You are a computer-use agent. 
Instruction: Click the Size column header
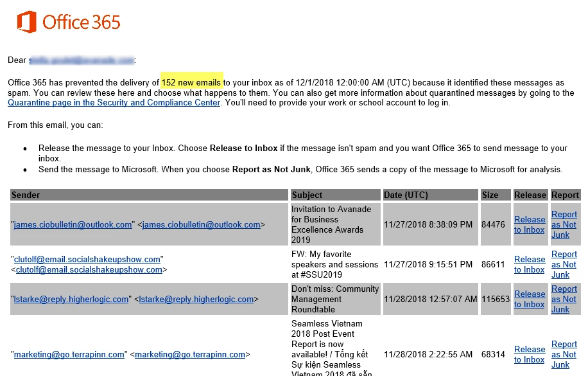496,195
